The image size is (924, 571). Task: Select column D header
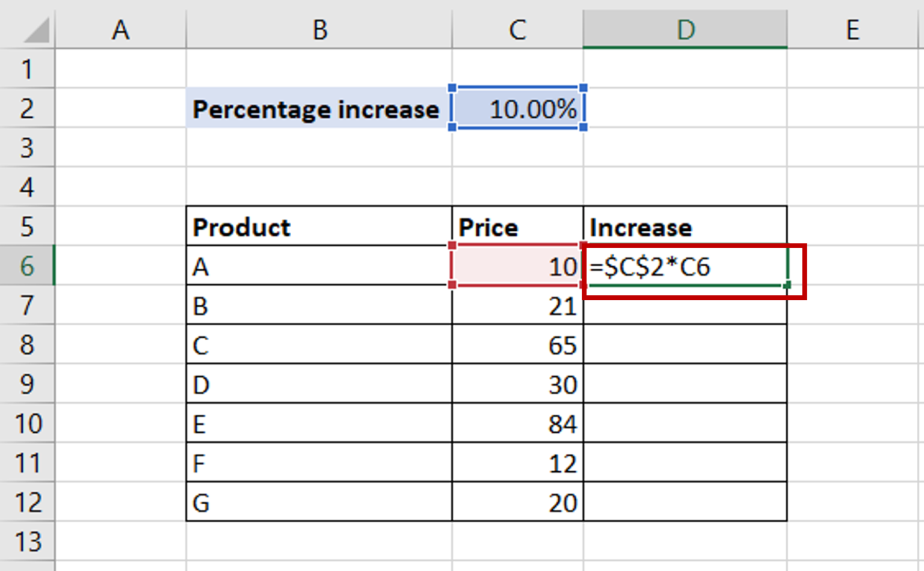point(685,29)
